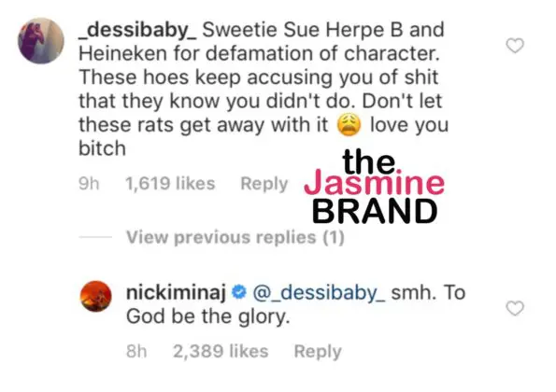Open nickiminaj's profile picture

tap(96, 296)
